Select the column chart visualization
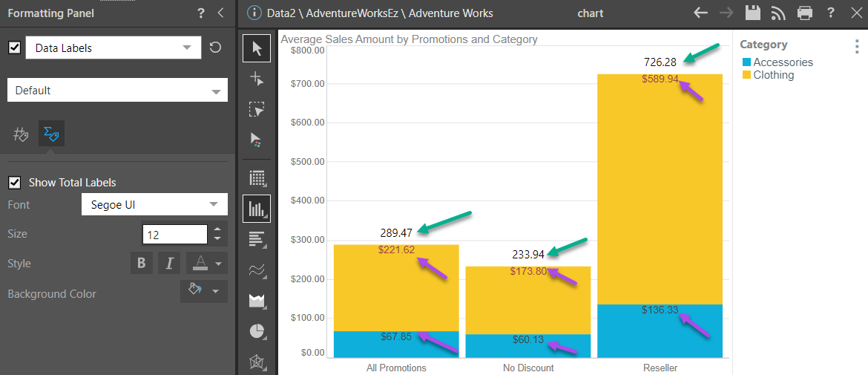This screenshot has height=375, width=868. click(x=257, y=209)
